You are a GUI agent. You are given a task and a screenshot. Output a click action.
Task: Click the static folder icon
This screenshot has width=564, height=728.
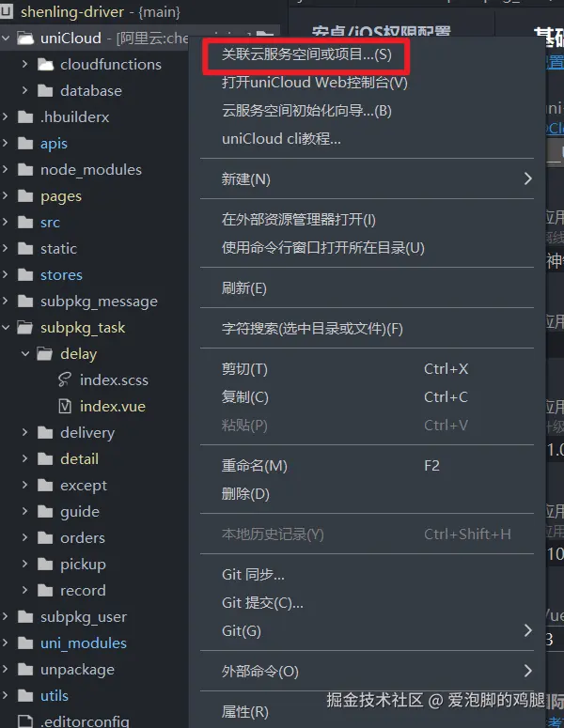[25, 248]
